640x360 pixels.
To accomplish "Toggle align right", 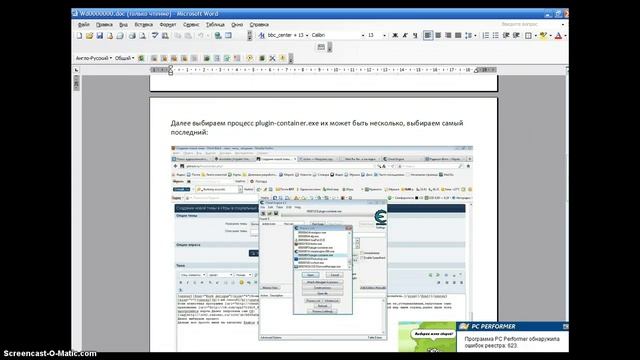I will click(448, 36).
